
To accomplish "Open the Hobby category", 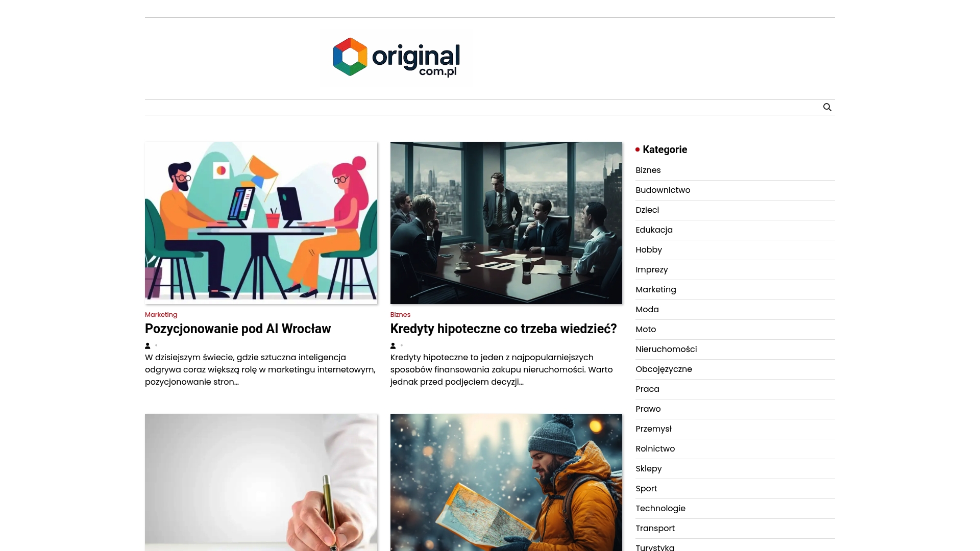I will click(649, 250).
